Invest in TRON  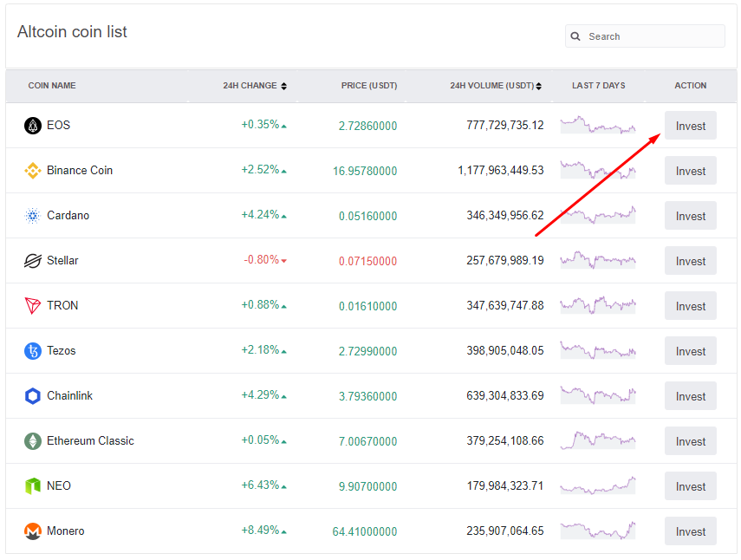point(691,306)
